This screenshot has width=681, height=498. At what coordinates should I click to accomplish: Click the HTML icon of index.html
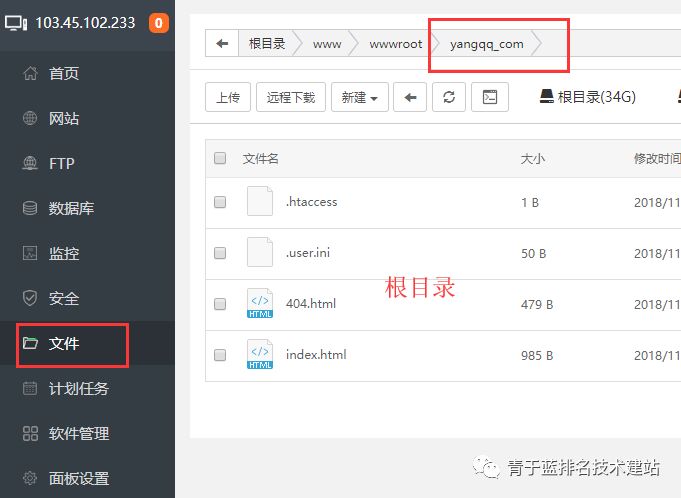pyautogui.click(x=260, y=354)
